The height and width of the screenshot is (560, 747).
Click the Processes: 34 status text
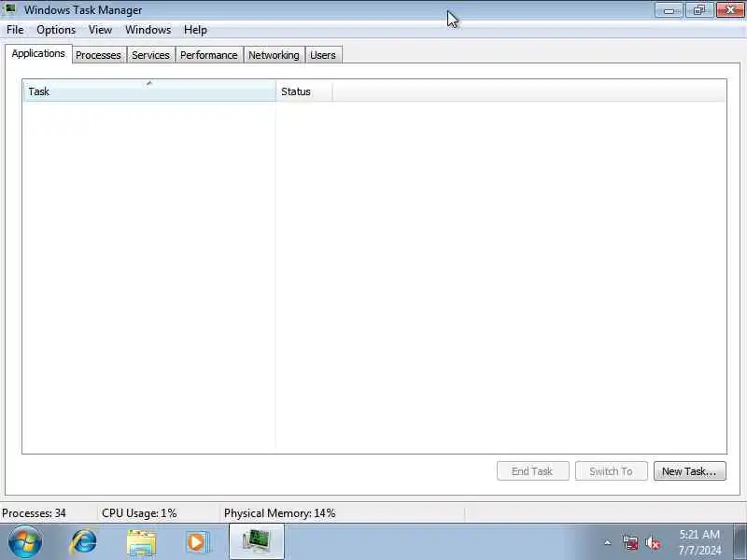click(34, 513)
